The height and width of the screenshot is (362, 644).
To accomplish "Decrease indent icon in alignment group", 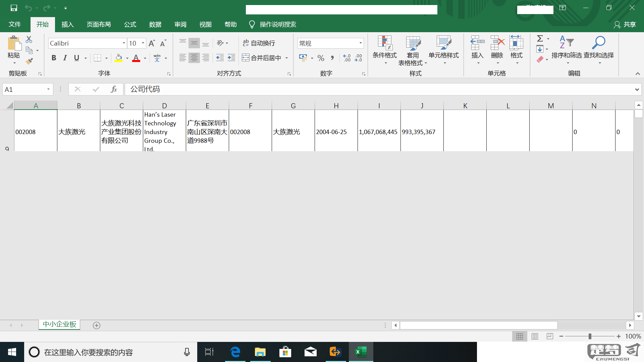I will [x=220, y=58].
